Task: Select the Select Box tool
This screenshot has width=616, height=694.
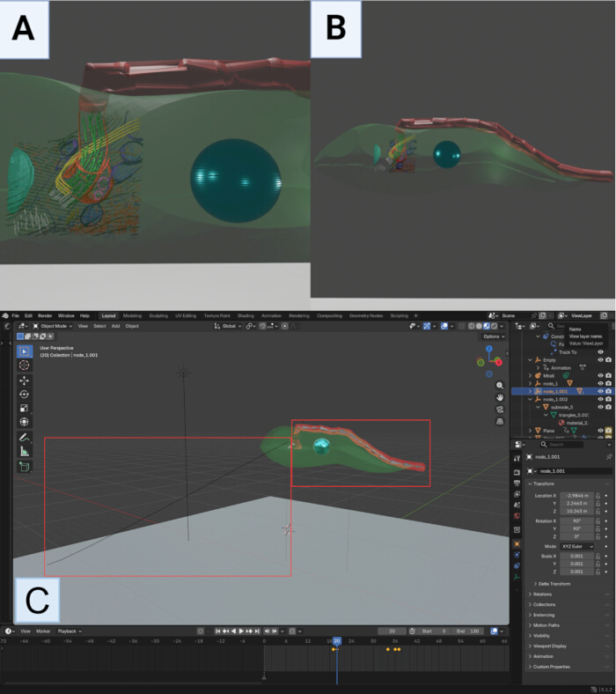Action: click(25, 351)
